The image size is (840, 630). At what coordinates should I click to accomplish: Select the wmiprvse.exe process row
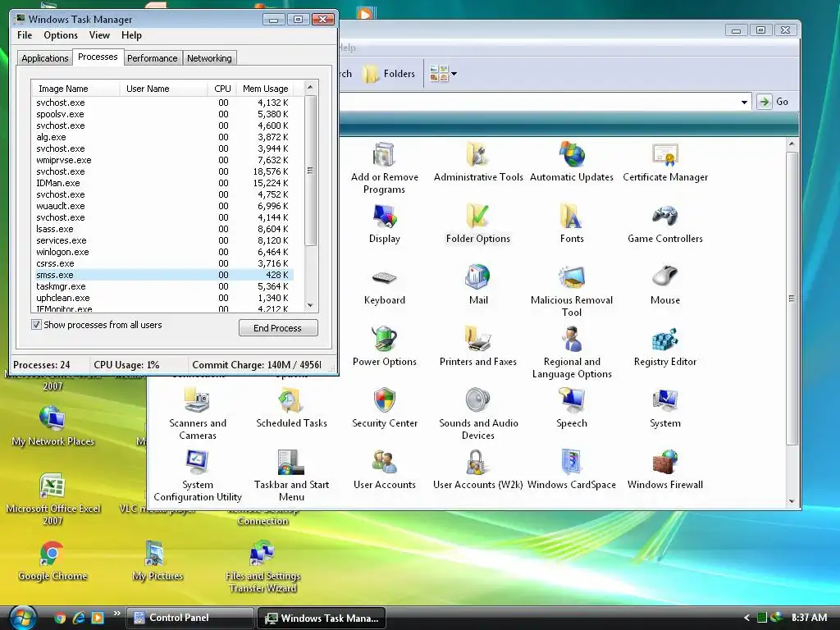coord(162,160)
